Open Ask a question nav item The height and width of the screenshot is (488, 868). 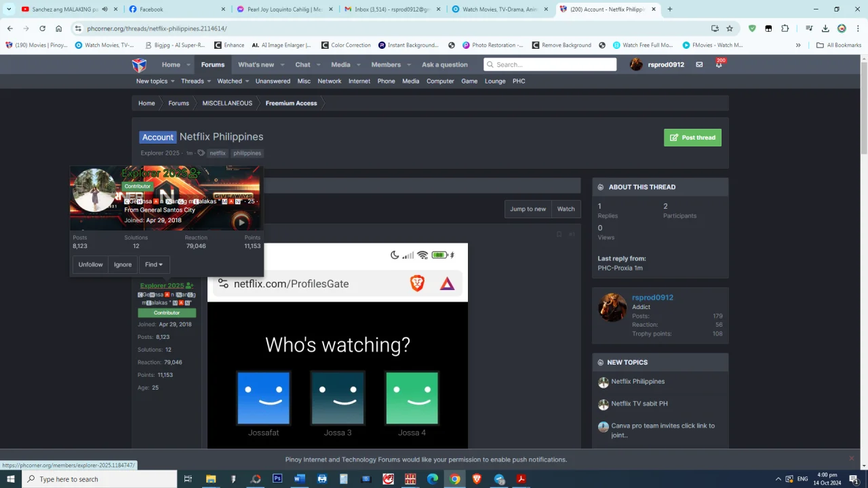[445, 64]
